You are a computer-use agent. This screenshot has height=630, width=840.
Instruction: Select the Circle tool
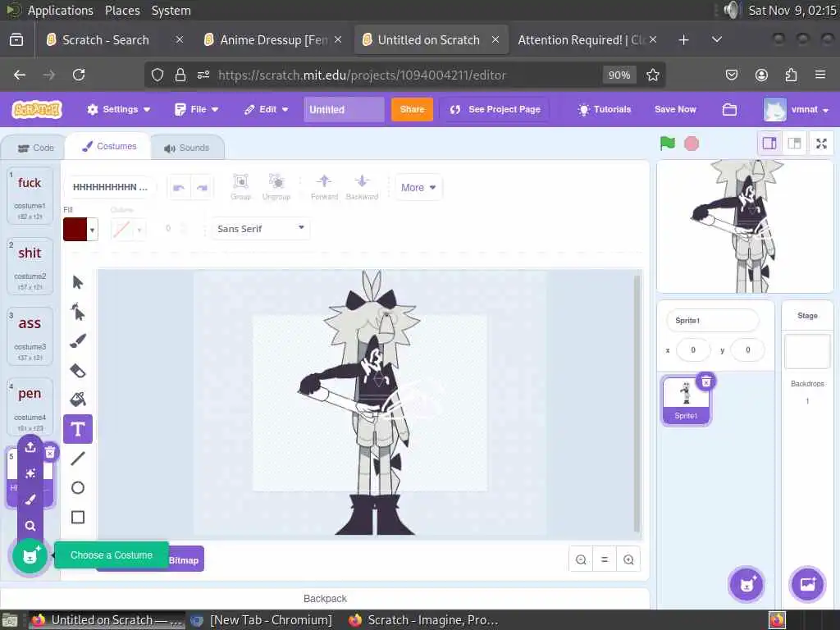pos(78,487)
